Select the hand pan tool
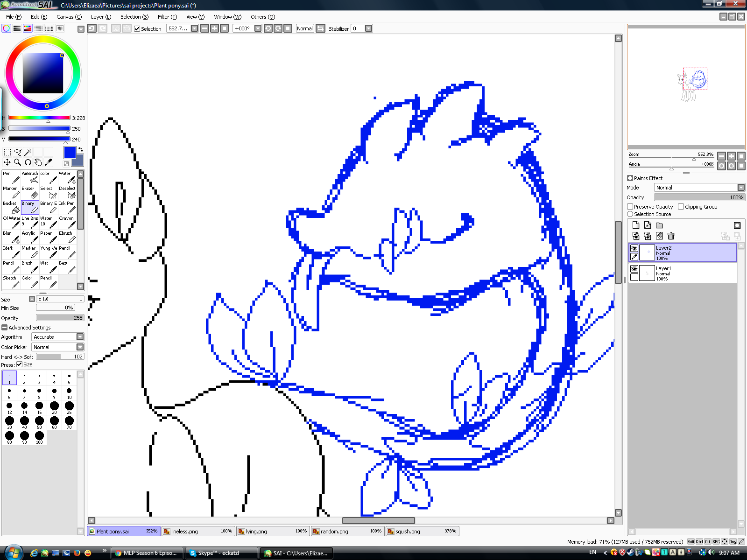The height and width of the screenshot is (560, 747). point(38,162)
